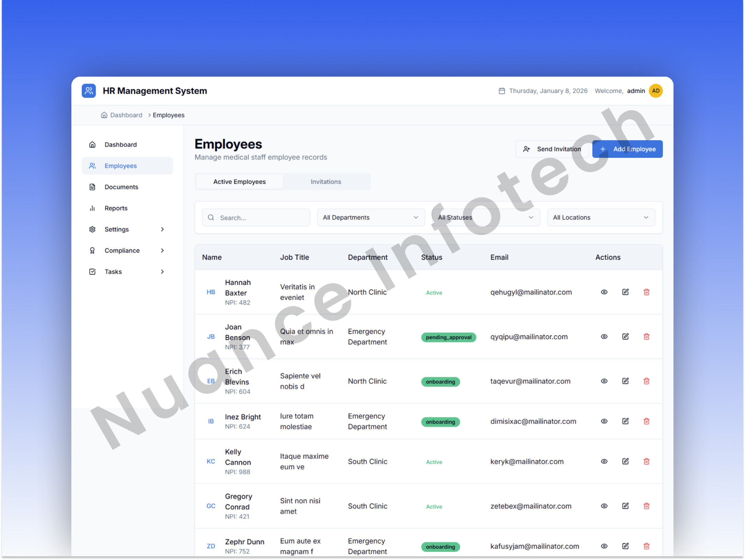
Task: Click edit icon for Kelly Cannon
Action: pos(625,461)
